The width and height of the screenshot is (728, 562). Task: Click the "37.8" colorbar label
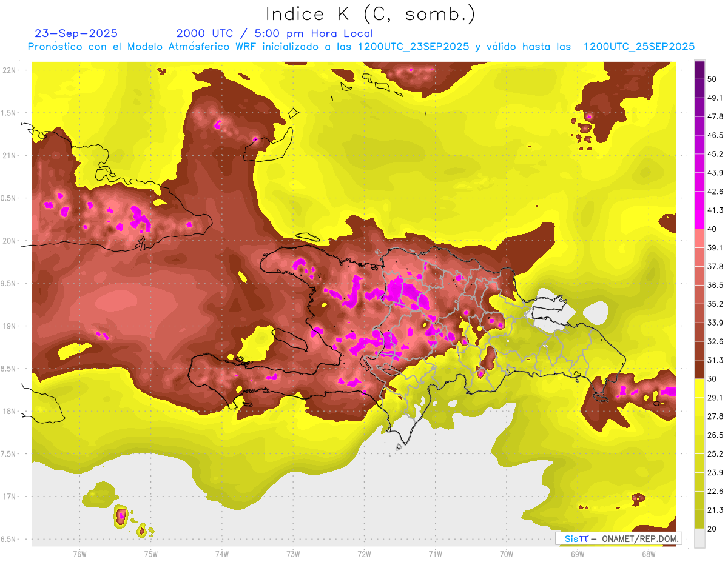(715, 266)
